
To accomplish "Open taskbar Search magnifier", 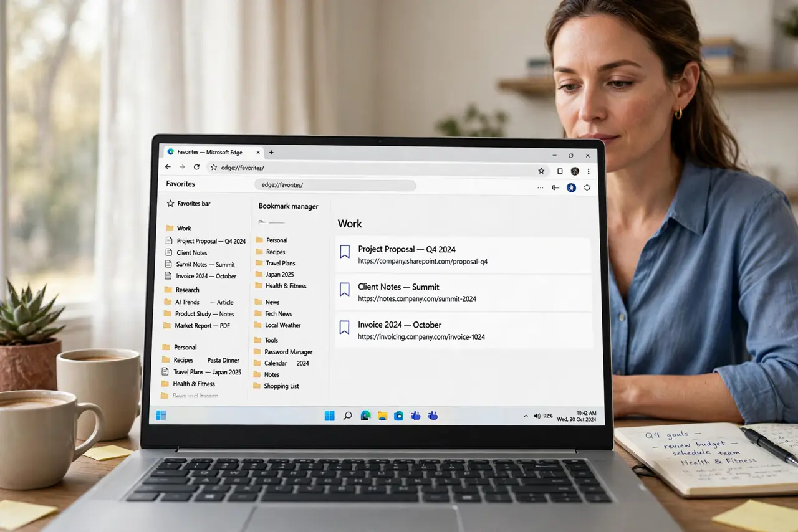I will pyautogui.click(x=348, y=416).
